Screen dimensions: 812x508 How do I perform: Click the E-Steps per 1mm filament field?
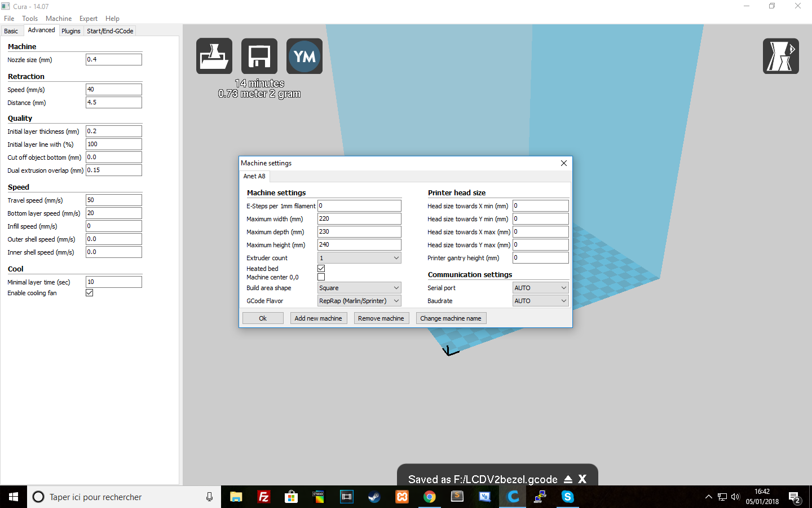(x=359, y=205)
